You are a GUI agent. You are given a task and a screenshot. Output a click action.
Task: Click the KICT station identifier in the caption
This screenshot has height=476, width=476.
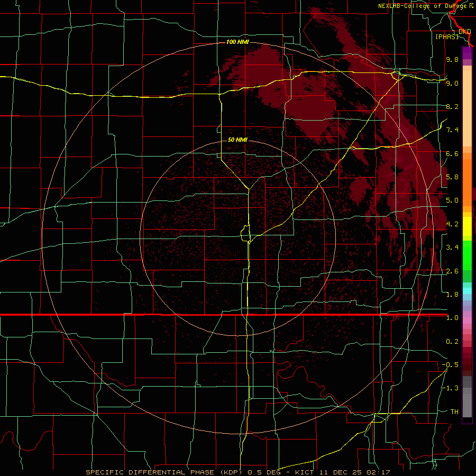click(x=305, y=472)
